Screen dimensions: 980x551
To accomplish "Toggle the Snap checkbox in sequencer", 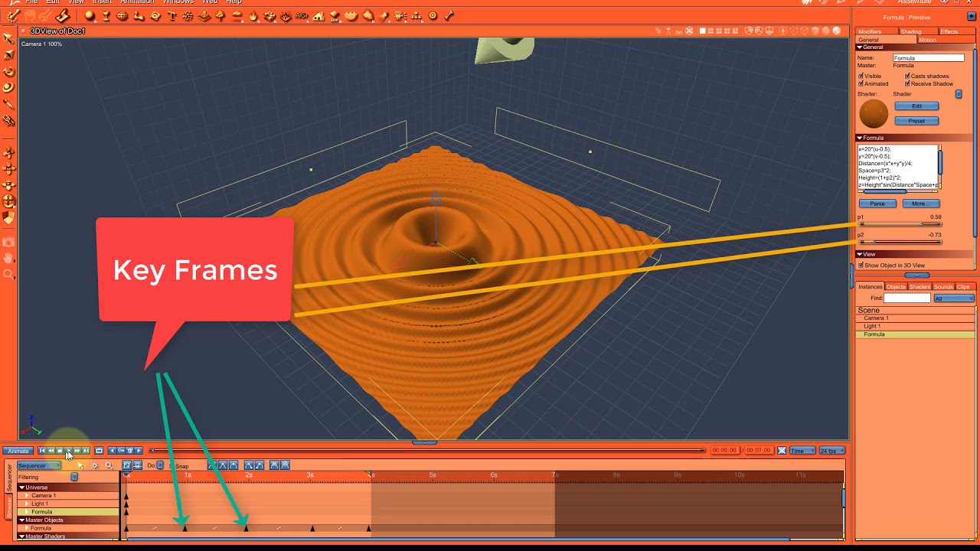I will (x=172, y=465).
